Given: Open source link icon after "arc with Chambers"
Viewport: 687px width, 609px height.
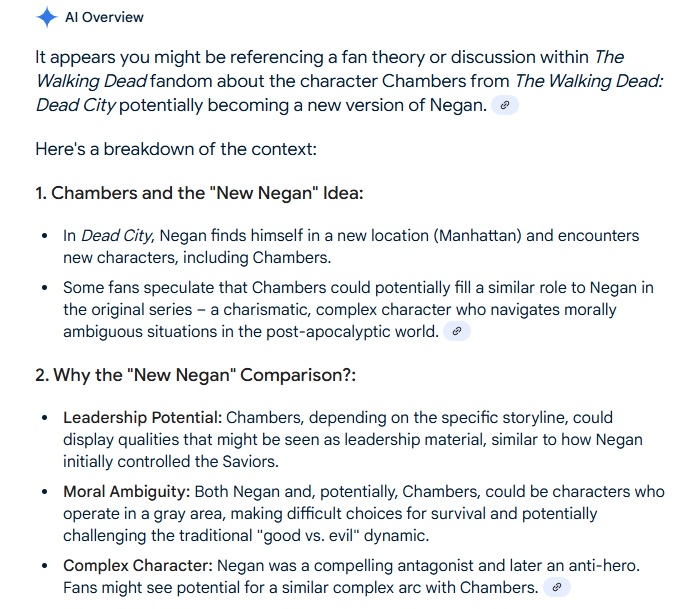Looking at the screenshot, I should [558, 587].
